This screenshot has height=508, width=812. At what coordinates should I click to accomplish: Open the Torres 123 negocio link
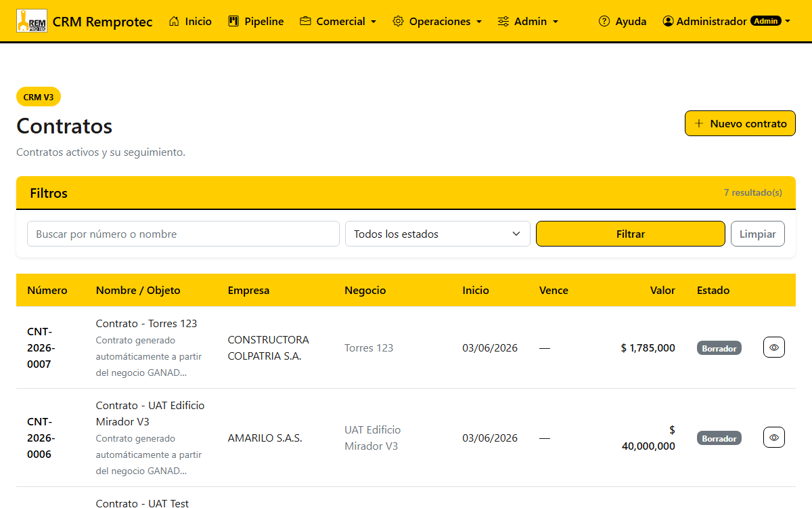pos(369,347)
